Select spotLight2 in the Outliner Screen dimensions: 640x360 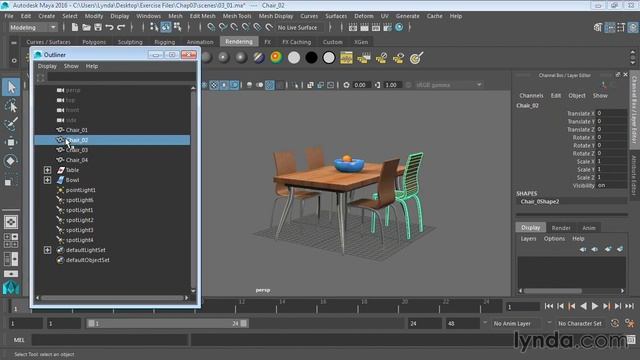[80, 220]
